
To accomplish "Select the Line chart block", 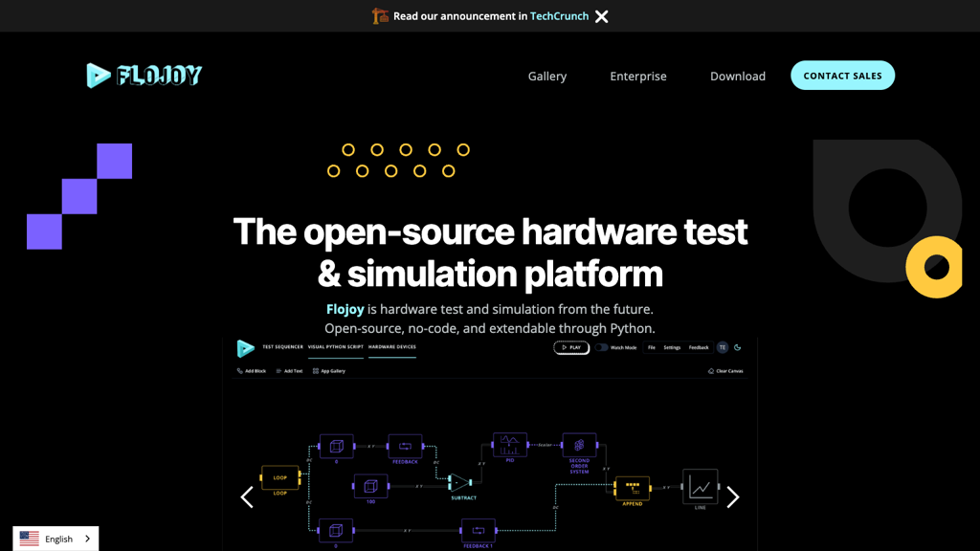I will (x=701, y=486).
